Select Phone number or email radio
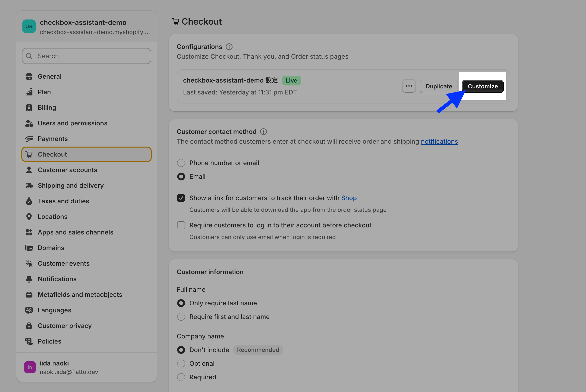The width and height of the screenshot is (586, 392). tap(181, 163)
